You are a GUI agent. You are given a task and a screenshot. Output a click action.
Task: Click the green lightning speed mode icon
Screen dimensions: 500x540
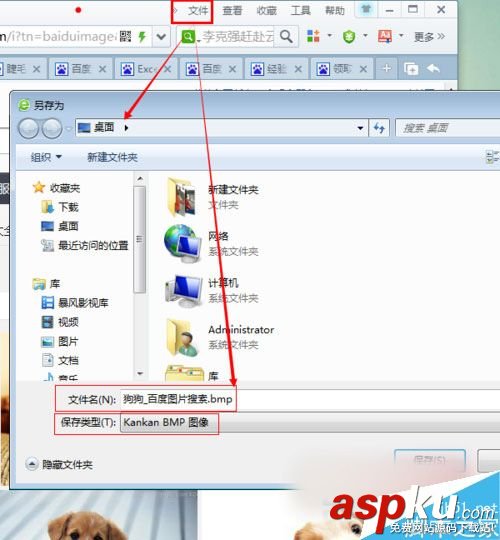tap(142, 36)
